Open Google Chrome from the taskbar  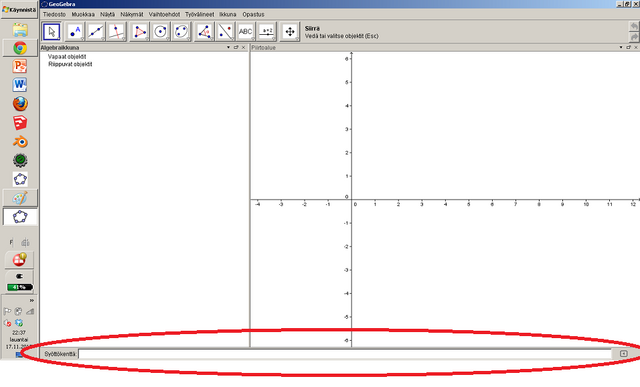coord(20,48)
